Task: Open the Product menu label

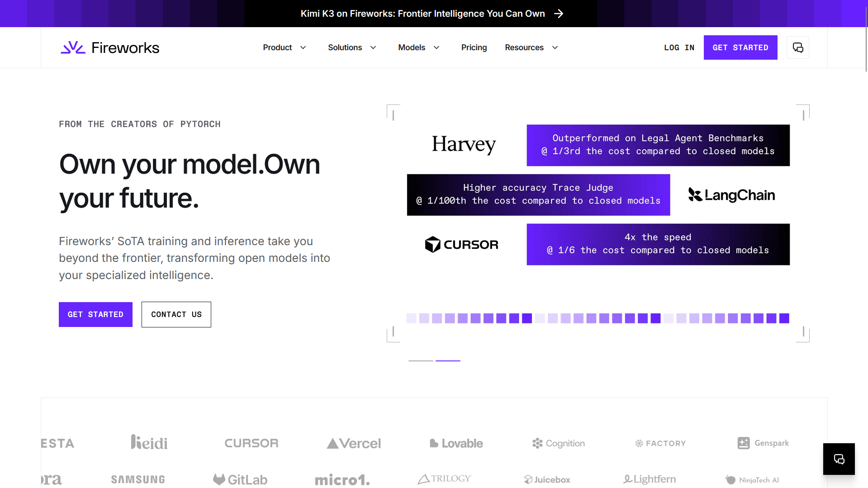Action: coord(277,47)
